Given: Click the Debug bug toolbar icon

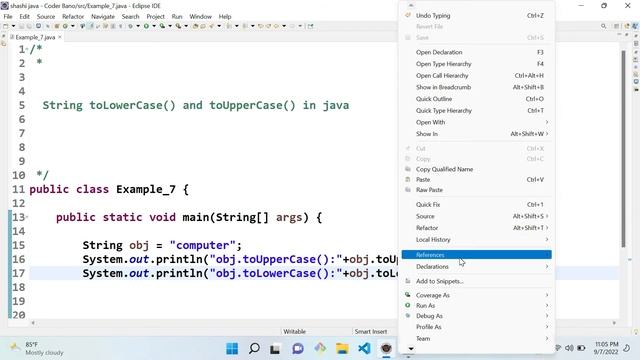Looking at the screenshot, I should pyautogui.click(x=130, y=26).
